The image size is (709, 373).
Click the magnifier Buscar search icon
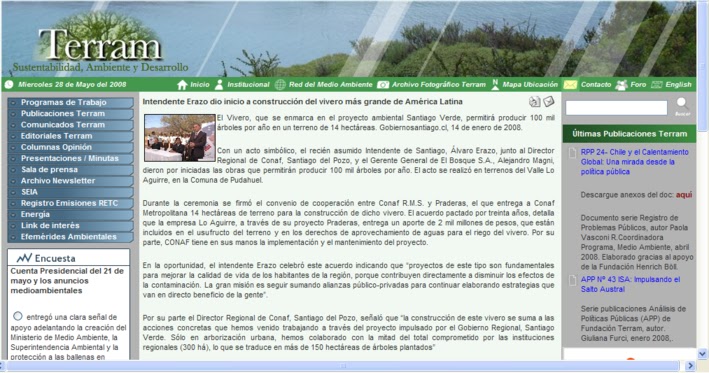pyautogui.click(x=682, y=107)
